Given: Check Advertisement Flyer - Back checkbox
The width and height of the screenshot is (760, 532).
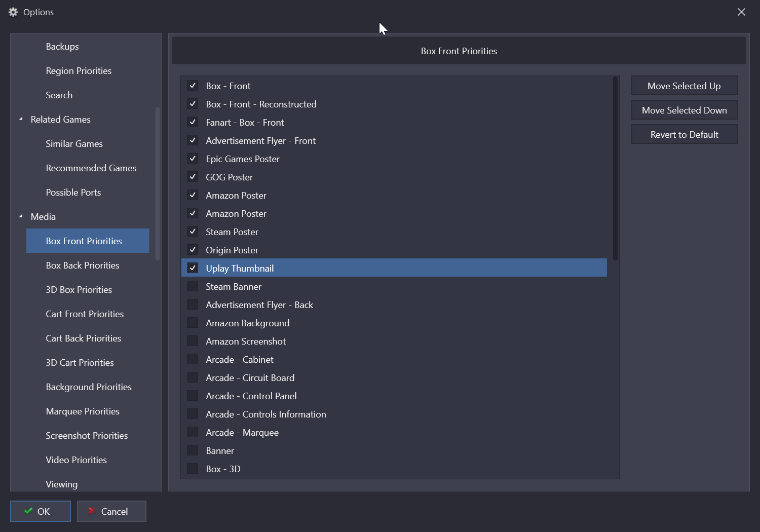Looking at the screenshot, I should click(x=193, y=305).
